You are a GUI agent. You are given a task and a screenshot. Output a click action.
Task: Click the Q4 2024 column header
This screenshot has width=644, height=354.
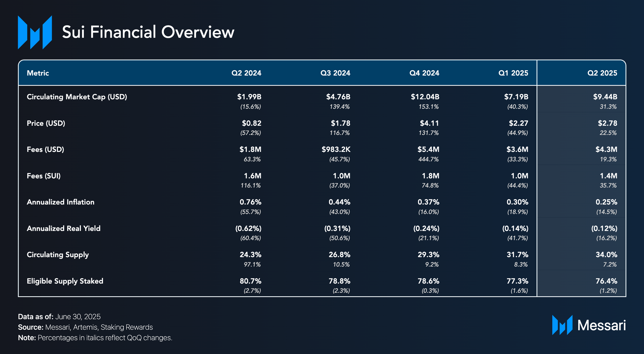(x=424, y=73)
